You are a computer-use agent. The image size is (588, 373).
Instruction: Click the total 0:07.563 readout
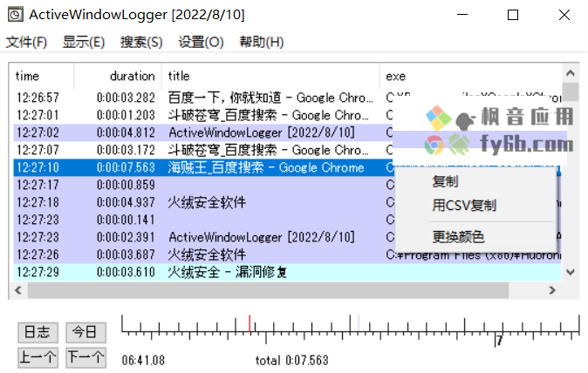(x=291, y=360)
